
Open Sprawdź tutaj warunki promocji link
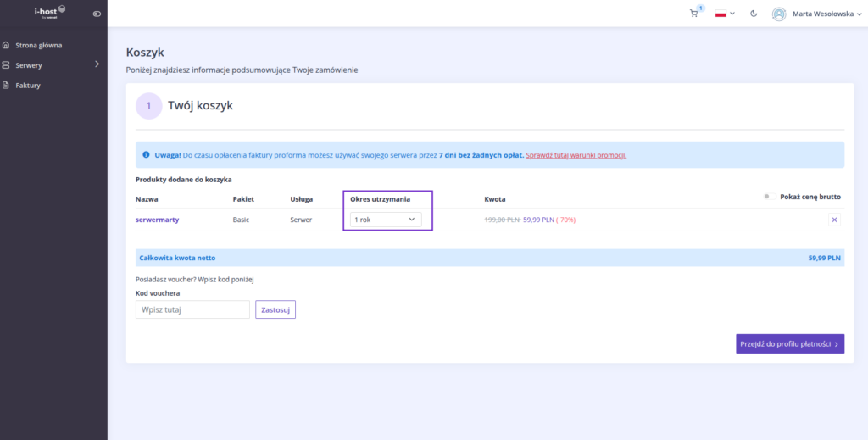tap(576, 155)
